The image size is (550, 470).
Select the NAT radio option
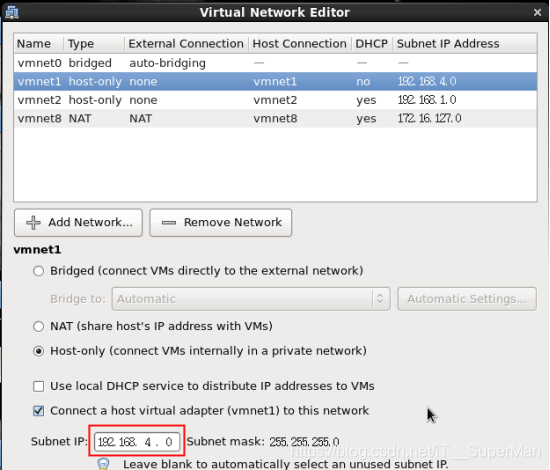pyautogui.click(x=39, y=327)
